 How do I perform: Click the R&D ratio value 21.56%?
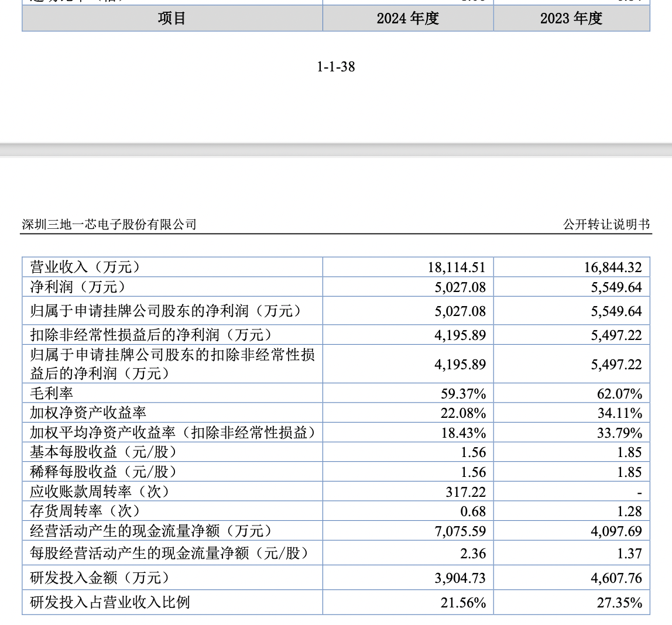[x=463, y=602]
